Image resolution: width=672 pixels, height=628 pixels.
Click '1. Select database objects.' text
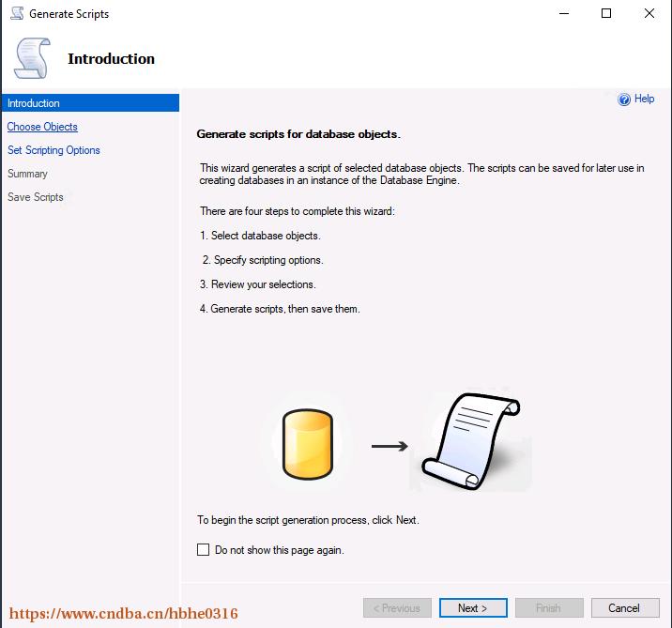(x=260, y=236)
